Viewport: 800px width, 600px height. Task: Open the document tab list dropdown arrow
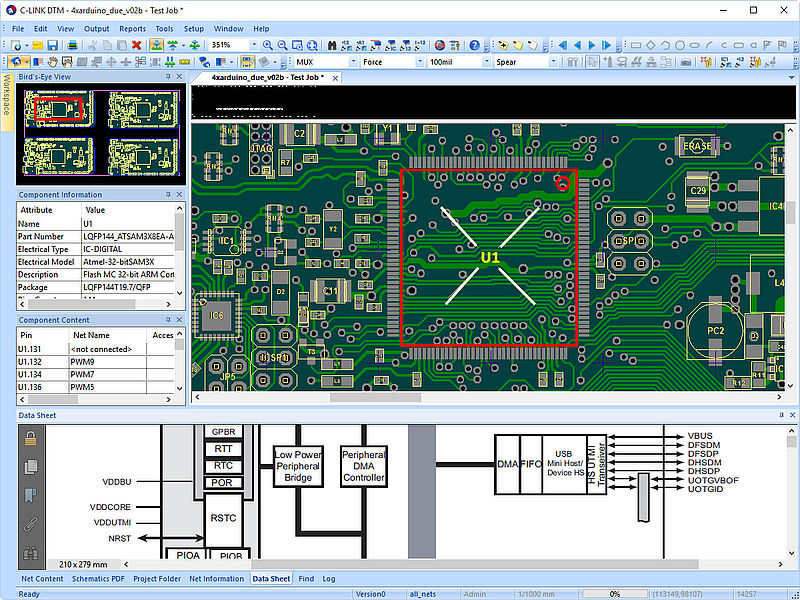(791, 78)
